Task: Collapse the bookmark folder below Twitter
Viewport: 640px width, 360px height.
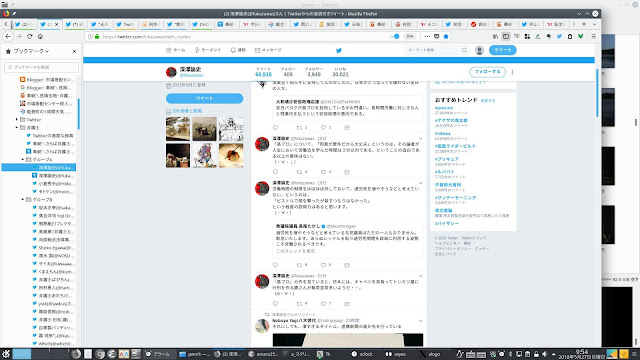Action: coord(17,127)
